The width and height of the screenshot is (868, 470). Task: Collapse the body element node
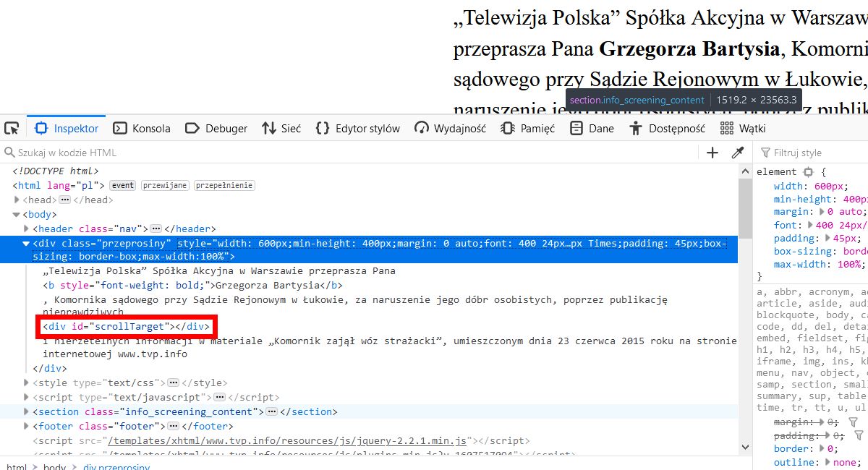coord(16,214)
